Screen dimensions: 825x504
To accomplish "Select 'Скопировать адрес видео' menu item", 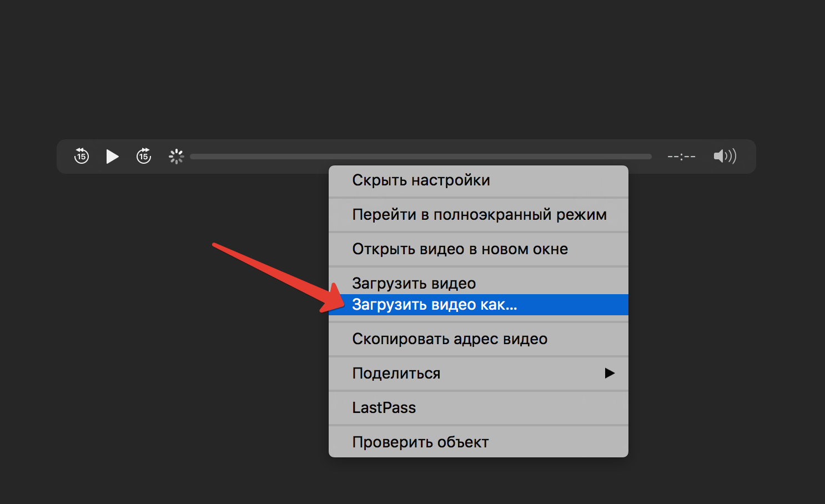I will (x=449, y=339).
